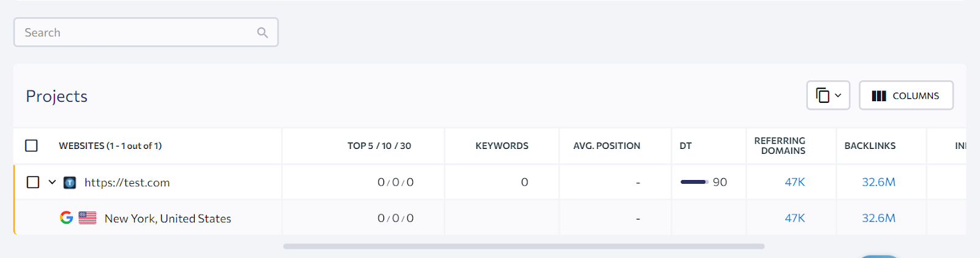Open https://test.com project link
The image size is (980, 258).
(127, 183)
